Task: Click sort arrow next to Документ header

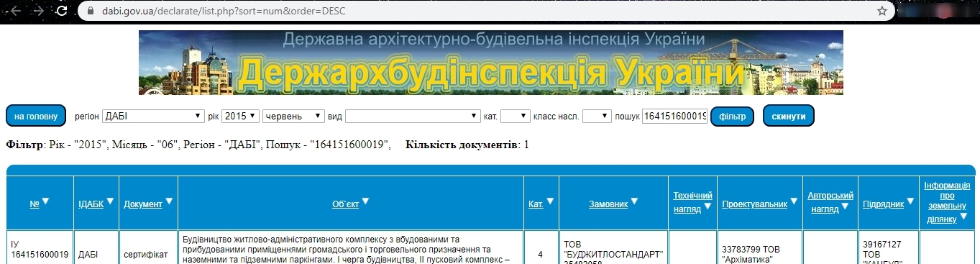Action: coord(170,202)
